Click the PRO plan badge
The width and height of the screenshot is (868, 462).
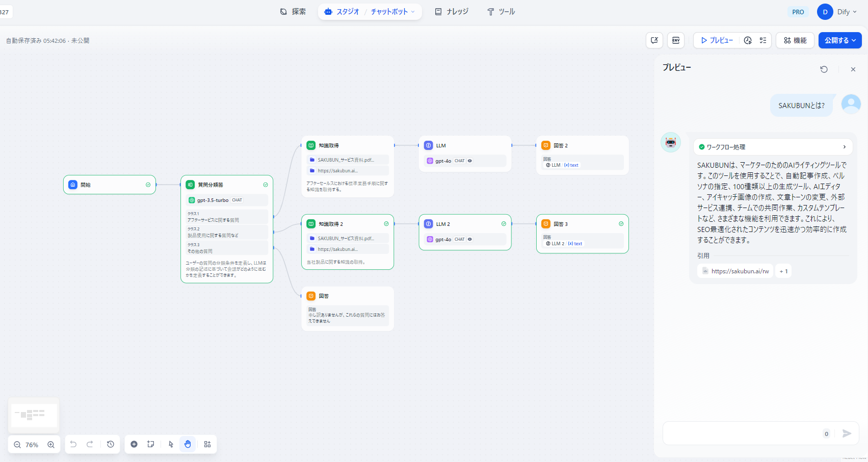click(798, 12)
